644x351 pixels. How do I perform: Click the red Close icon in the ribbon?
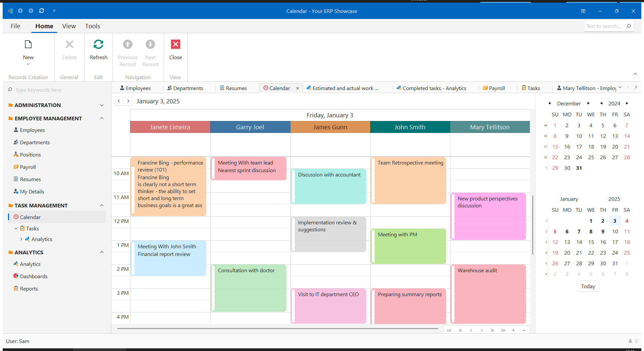pos(175,45)
